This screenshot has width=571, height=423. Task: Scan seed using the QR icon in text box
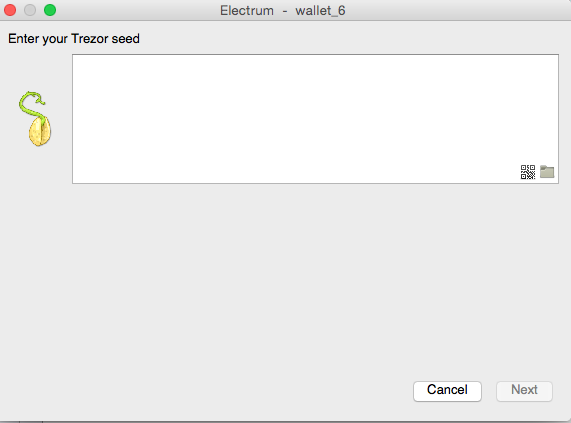click(x=528, y=172)
